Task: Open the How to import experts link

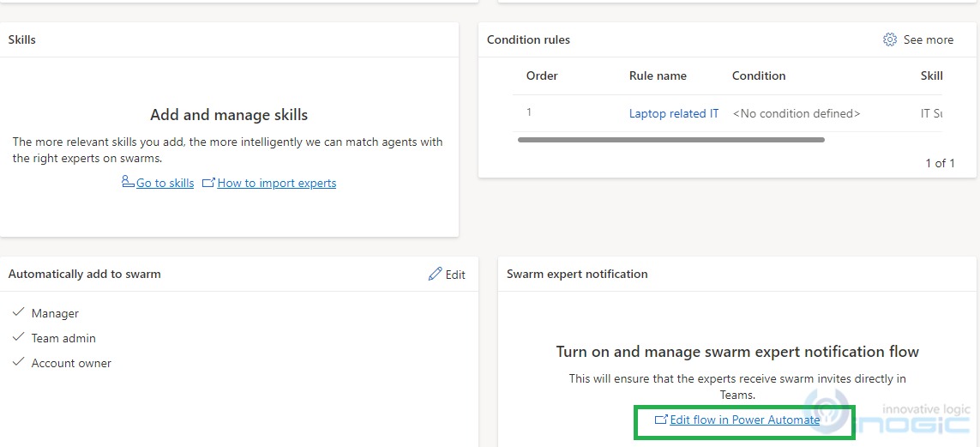Action: (277, 184)
